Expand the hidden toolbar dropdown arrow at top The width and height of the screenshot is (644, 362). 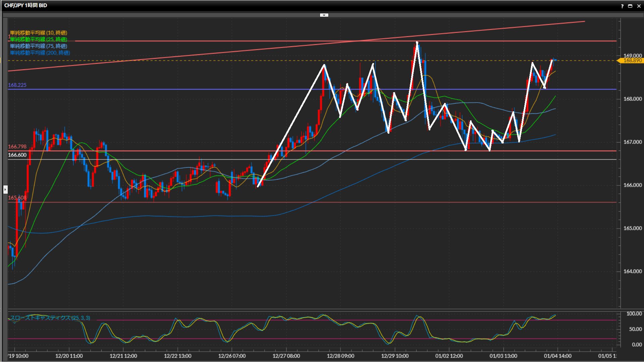click(x=324, y=15)
